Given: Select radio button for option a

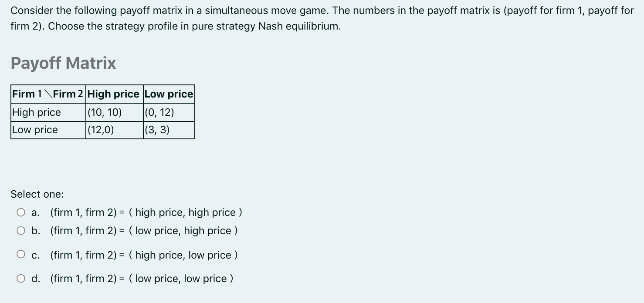Looking at the screenshot, I should click(x=20, y=212).
